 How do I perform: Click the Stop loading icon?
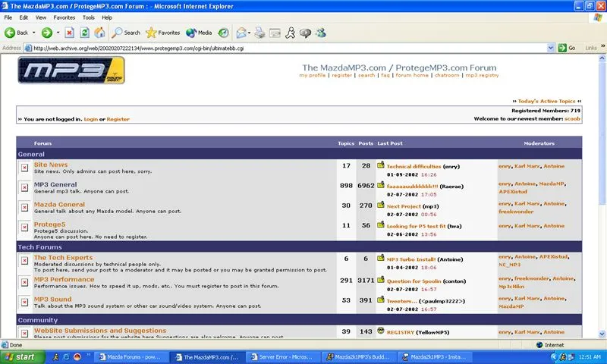coord(69,33)
